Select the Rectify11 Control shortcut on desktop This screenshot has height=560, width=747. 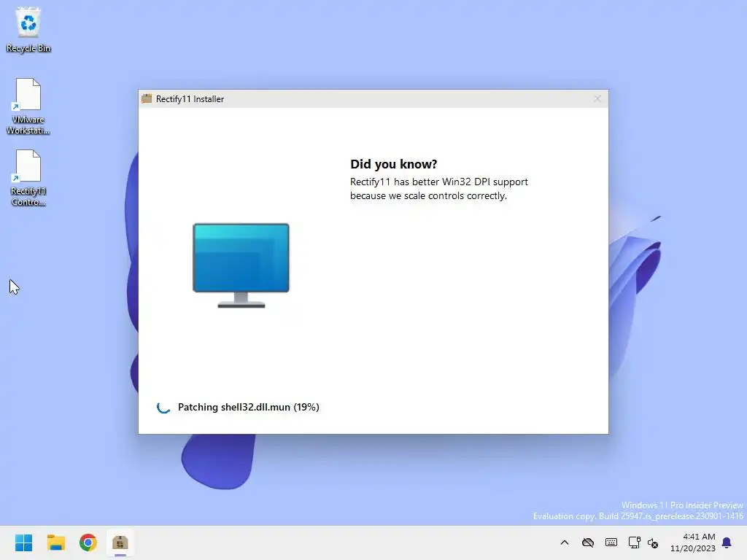[28, 178]
